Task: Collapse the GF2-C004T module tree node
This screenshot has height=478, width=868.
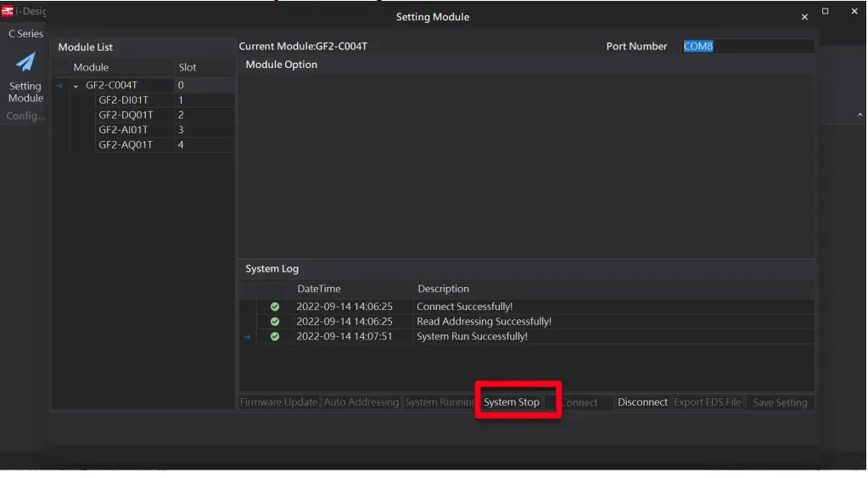Action: [76, 86]
